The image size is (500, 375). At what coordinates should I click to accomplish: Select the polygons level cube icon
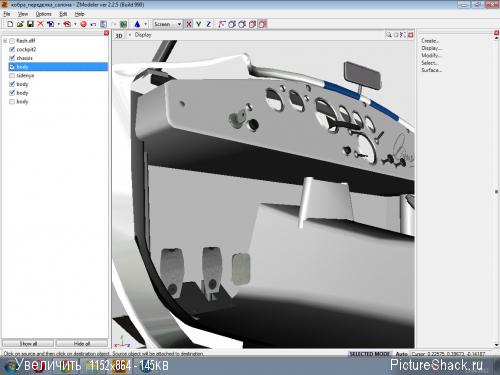point(242,24)
